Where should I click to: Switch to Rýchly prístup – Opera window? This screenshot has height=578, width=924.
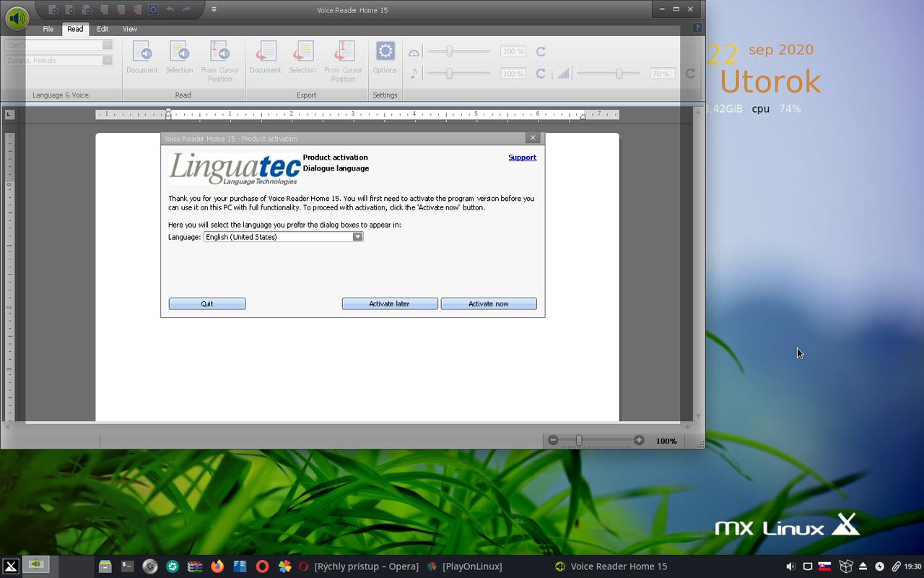coord(359,566)
